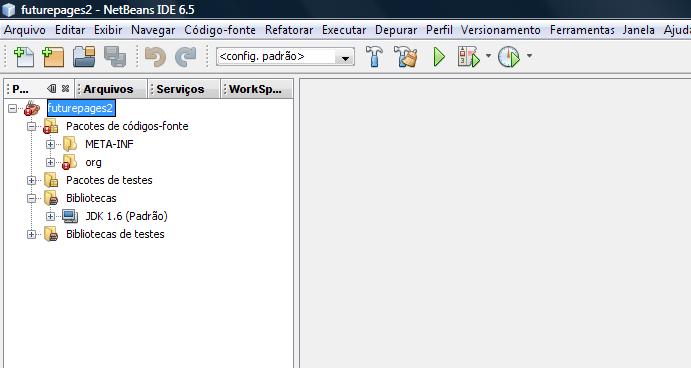Open the Navegar menu
The width and height of the screenshot is (691, 368).
(153, 30)
